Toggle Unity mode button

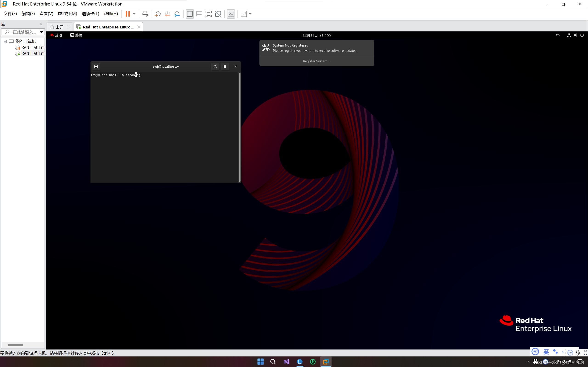click(218, 14)
